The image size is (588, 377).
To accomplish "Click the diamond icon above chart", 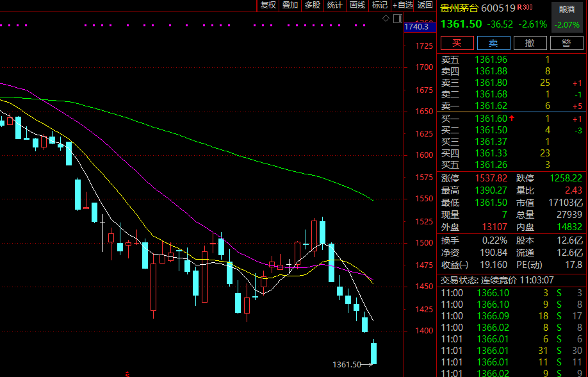I will pos(386,19).
